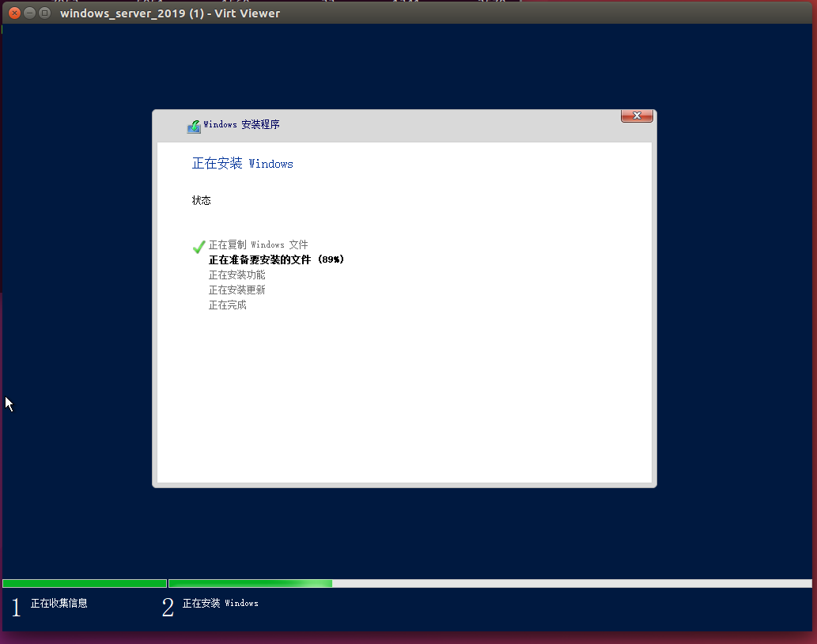817x644 pixels.
Task: Click the setup dialog title bar icon
Action: click(x=194, y=125)
